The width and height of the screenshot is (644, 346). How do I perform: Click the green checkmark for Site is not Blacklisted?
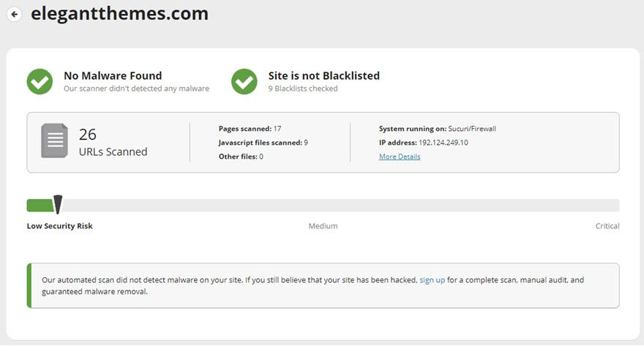coord(244,81)
